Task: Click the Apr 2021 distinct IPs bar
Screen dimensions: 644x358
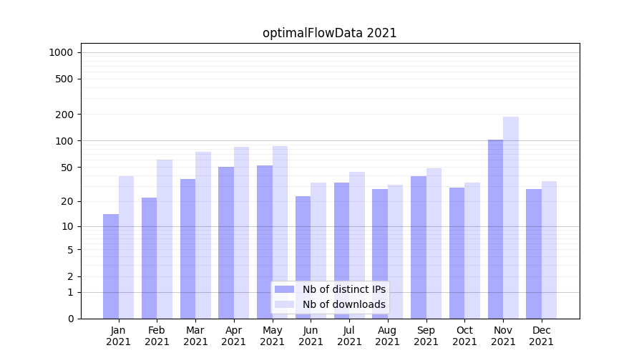Action: (x=226, y=243)
